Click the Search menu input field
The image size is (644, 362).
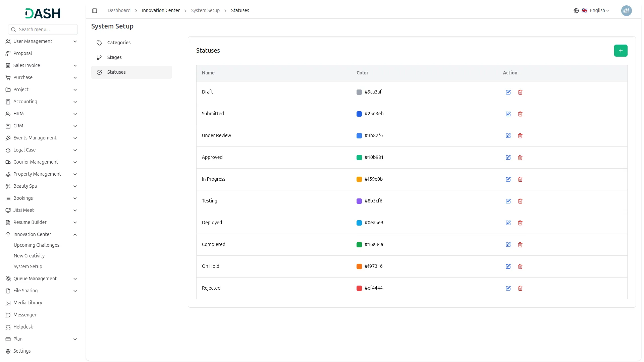click(43, 29)
